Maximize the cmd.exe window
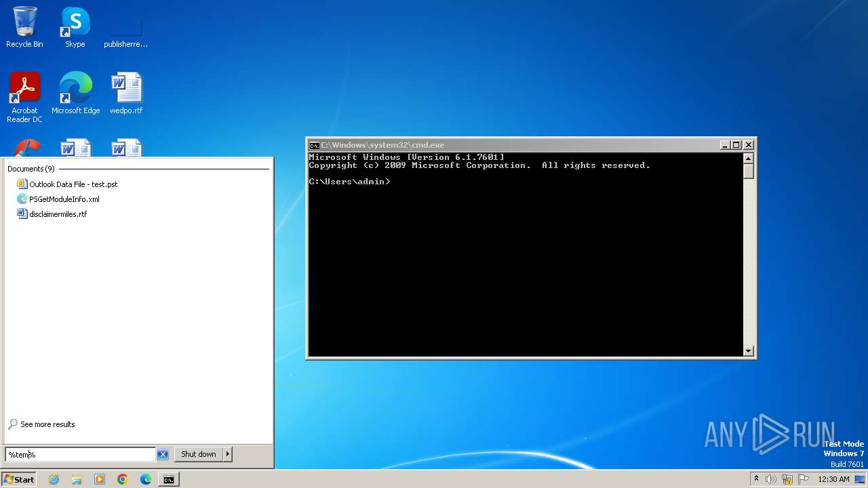Image resolution: width=868 pixels, height=488 pixels. click(736, 145)
